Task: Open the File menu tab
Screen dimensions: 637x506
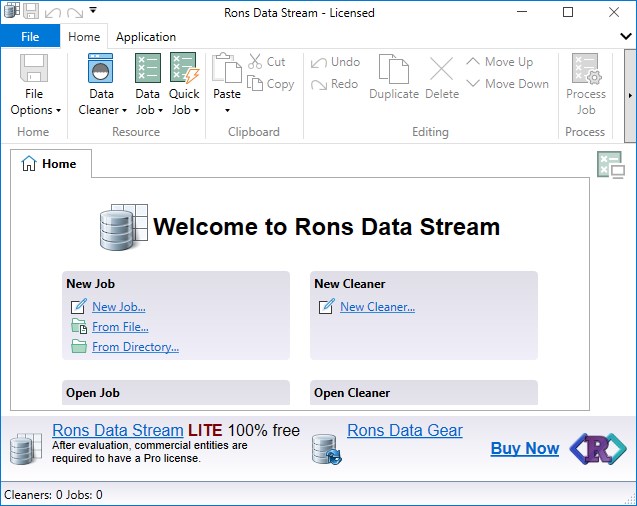Action: (30, 37)
